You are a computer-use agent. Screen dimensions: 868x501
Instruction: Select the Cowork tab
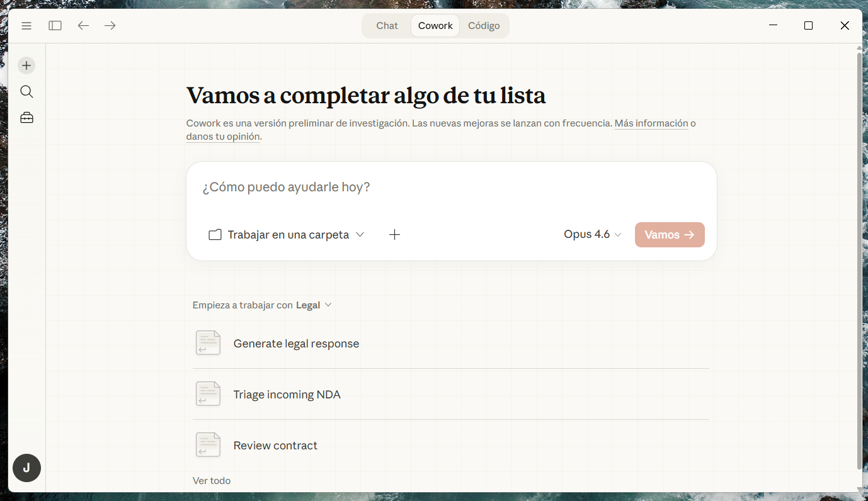coord(435,26)
